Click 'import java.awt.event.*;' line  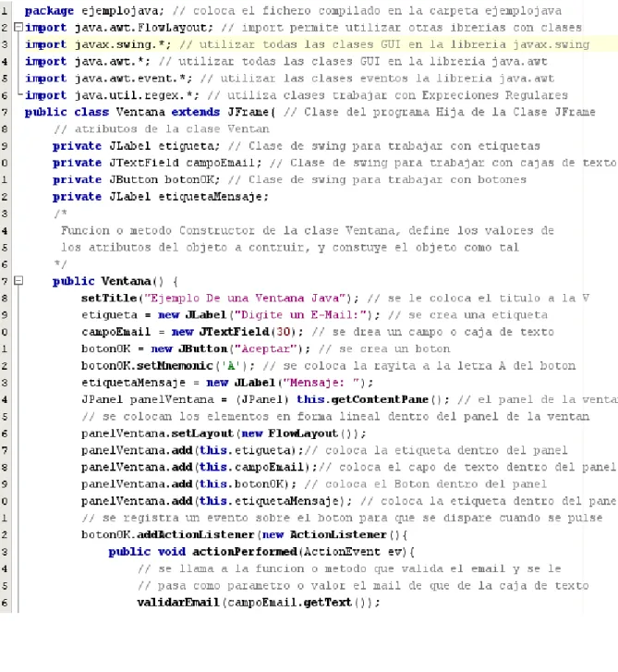108,78
